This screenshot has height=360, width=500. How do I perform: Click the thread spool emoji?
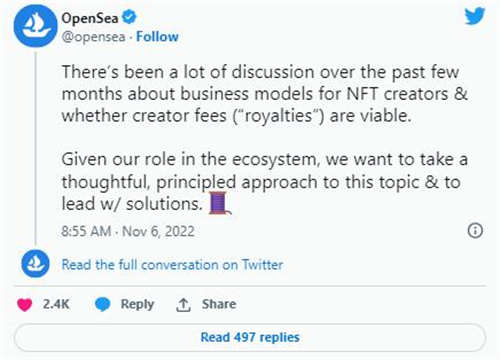click(x=219, y=203)
